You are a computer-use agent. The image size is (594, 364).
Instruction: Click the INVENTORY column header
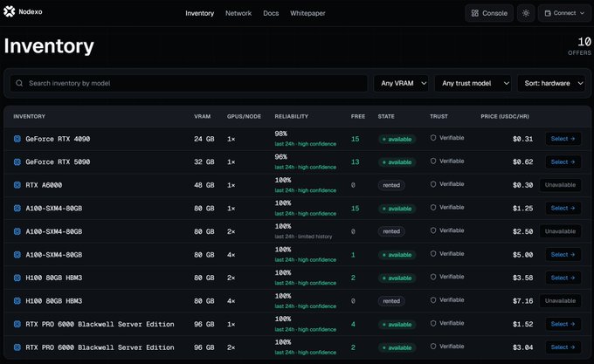pos(29,117)
